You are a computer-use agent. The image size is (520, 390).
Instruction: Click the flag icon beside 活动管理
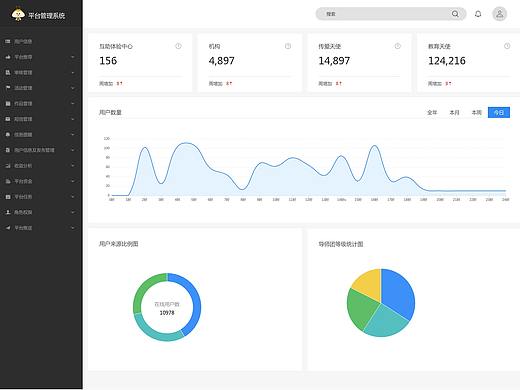coord(8,88)
